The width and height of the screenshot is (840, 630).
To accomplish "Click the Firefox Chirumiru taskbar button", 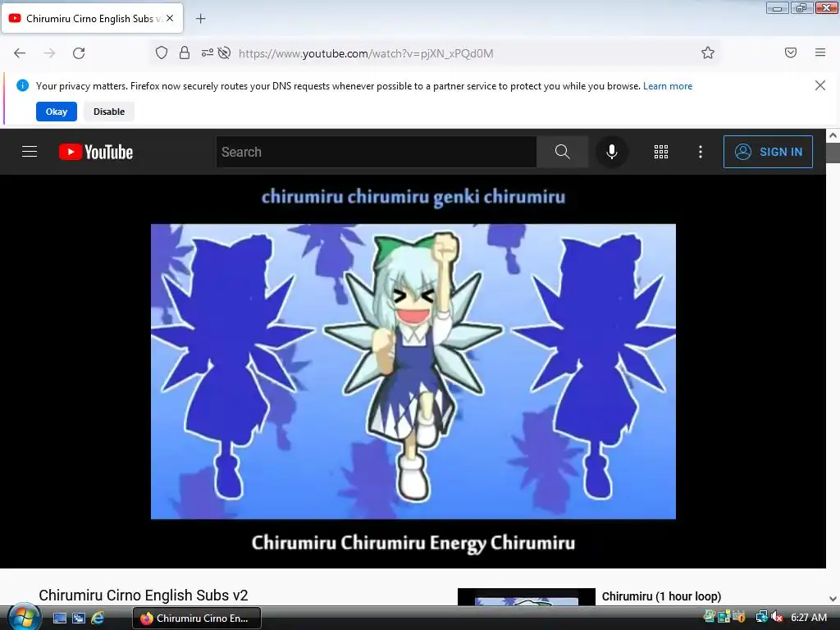I will (x=197, y=618).
